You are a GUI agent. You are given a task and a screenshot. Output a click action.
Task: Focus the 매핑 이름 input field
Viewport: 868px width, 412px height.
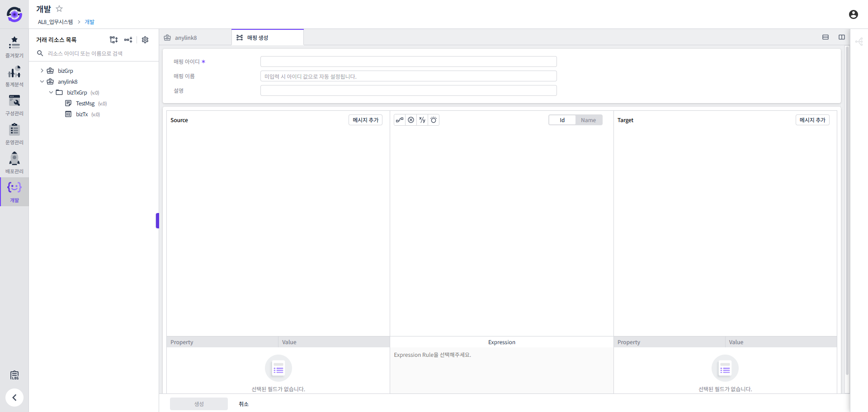point(409,76)
